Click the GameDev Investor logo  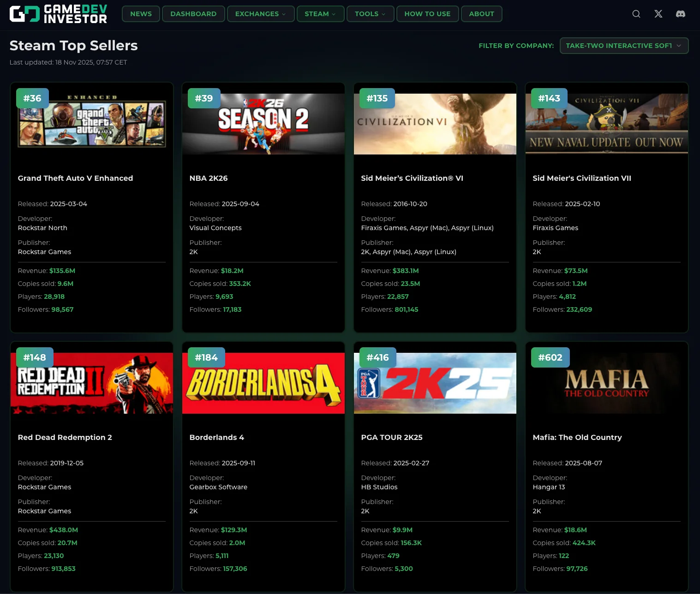[x=58, y=14]
